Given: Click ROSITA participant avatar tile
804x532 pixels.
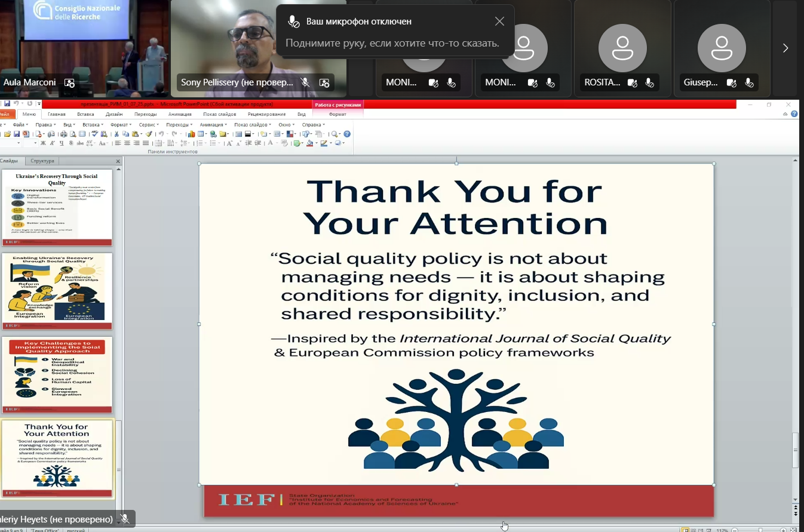Looking at the screenshot, I should coord(622,48).
